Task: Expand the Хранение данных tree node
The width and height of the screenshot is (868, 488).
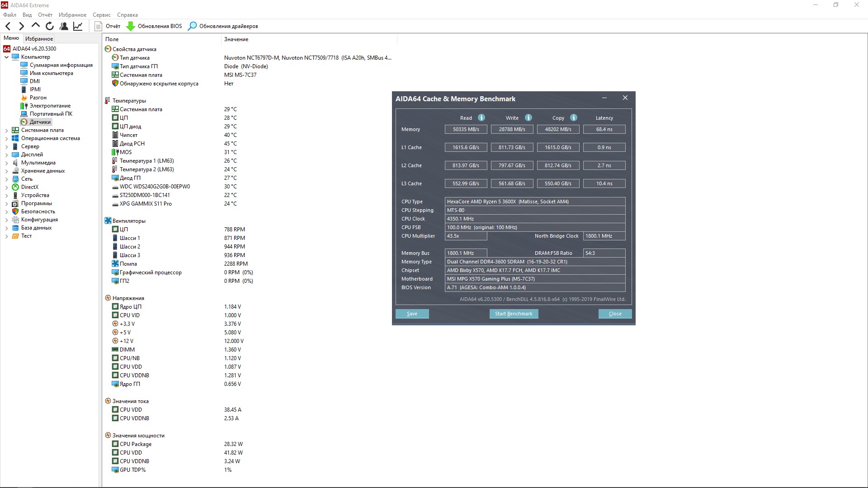Action: pyautogui.click(x=6, y=171)
